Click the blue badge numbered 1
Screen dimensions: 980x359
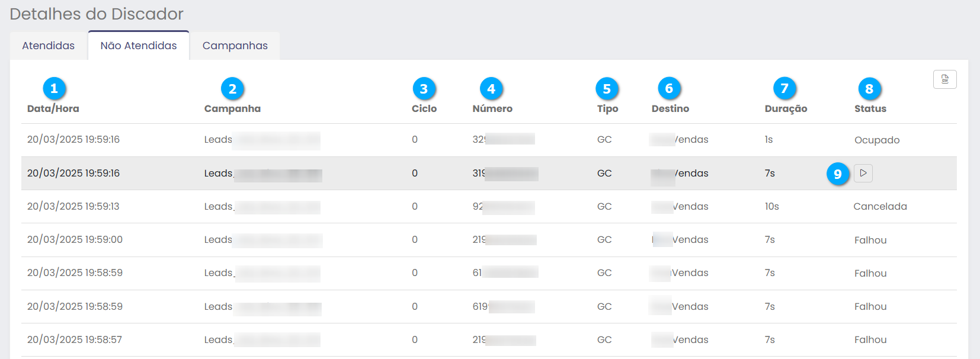click(54, 89)
